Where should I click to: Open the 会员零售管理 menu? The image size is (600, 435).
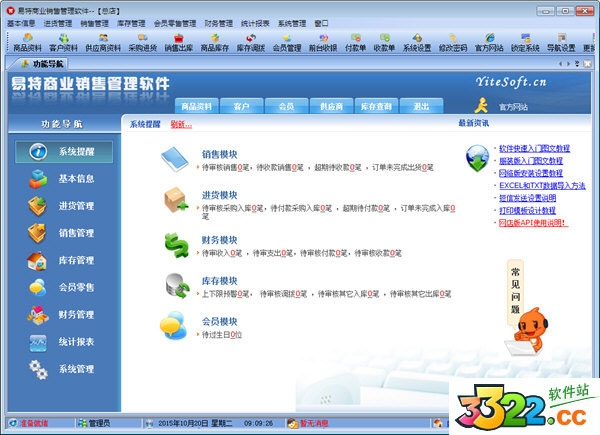pyautogui.click(x=175, y=23)
